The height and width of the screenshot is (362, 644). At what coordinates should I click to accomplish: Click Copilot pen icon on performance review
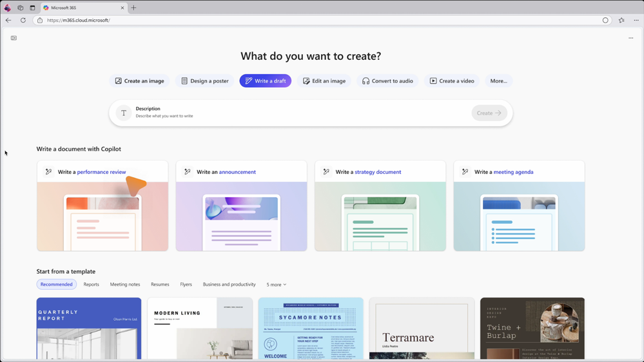[x=48, y=171]
